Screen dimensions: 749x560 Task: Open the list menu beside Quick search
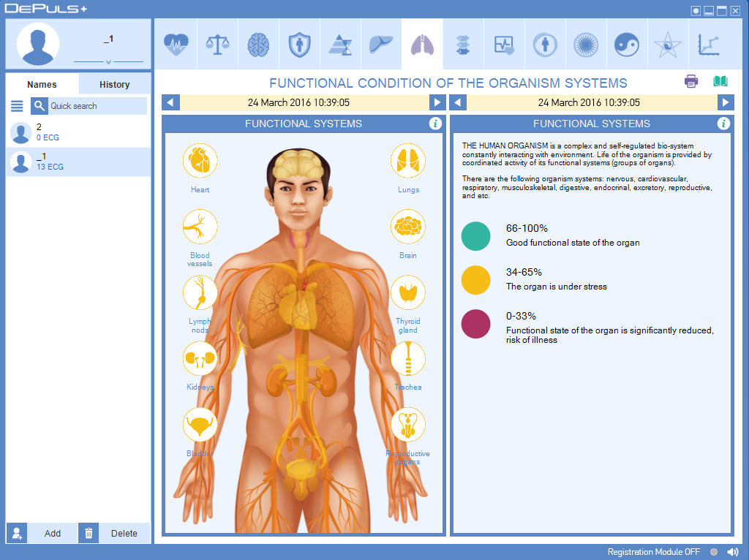17,106
